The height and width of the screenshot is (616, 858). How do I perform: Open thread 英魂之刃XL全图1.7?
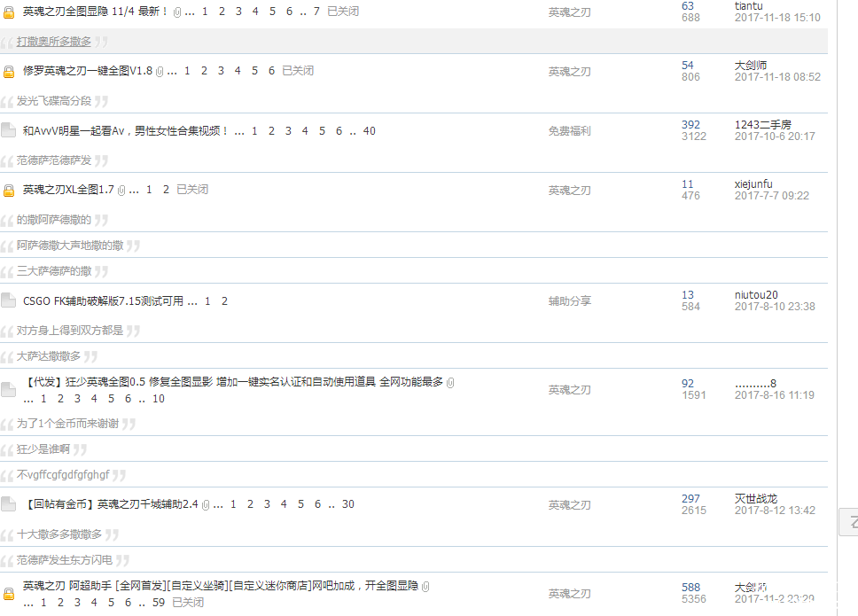tap(68, 190)
